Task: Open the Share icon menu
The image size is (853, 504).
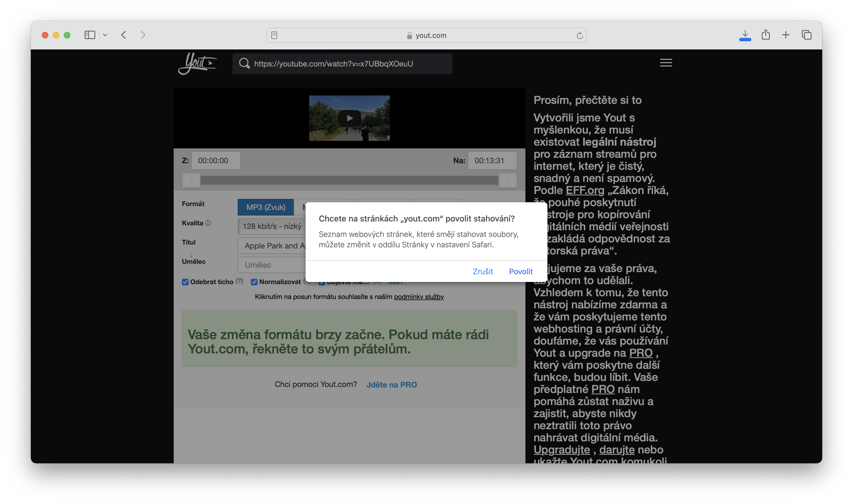Action: (x=765, y=35)
